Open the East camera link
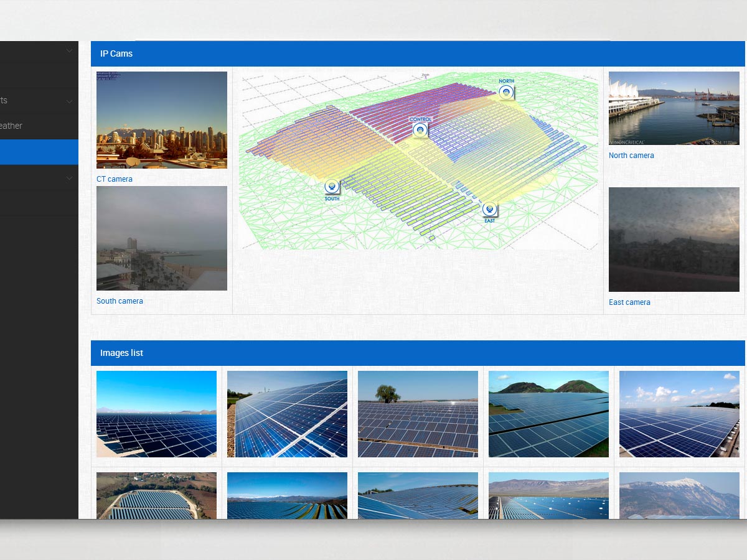Viewport: 747px width, 560px height. pos(629,302)
